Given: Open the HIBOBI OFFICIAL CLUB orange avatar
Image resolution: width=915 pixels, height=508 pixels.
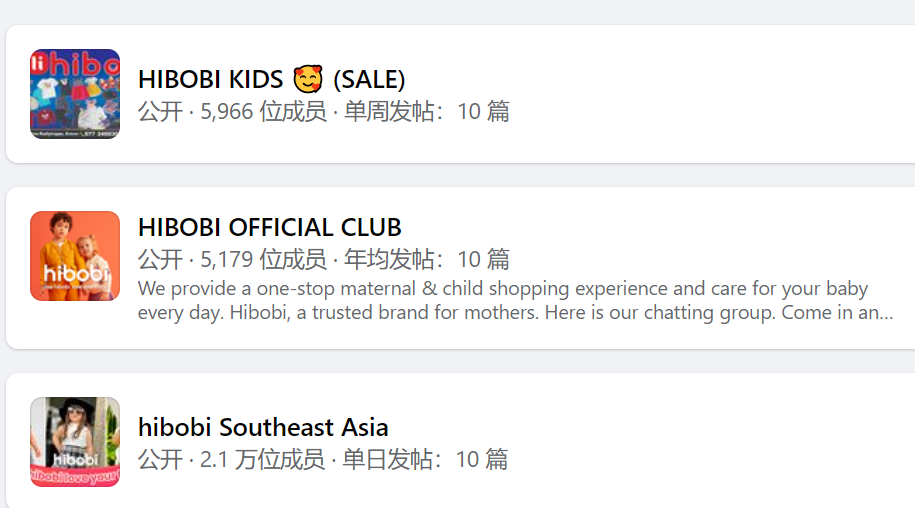Looking at the screenshot, I should (x=75, y=256).
